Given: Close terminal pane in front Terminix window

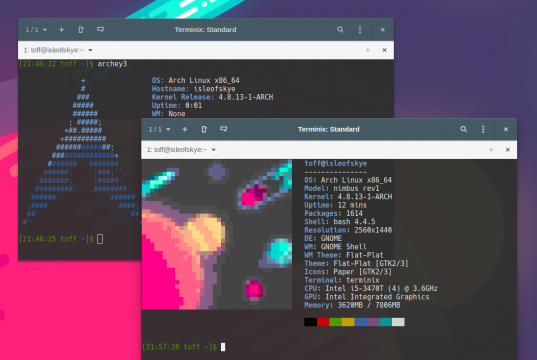Looking at the screenshot, I should (x=508, y=150).
